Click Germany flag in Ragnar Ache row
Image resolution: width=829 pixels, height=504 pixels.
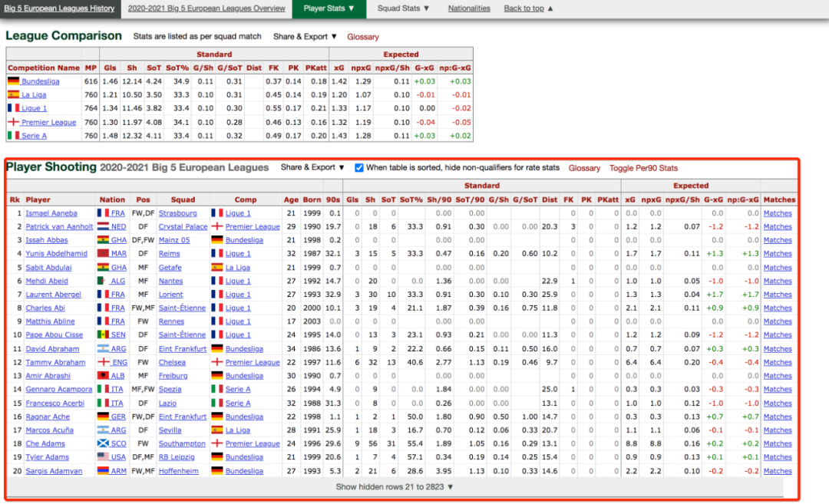point(103,417)
